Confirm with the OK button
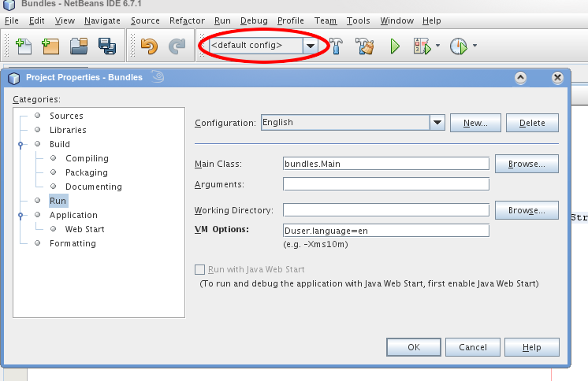 [414, 347]
